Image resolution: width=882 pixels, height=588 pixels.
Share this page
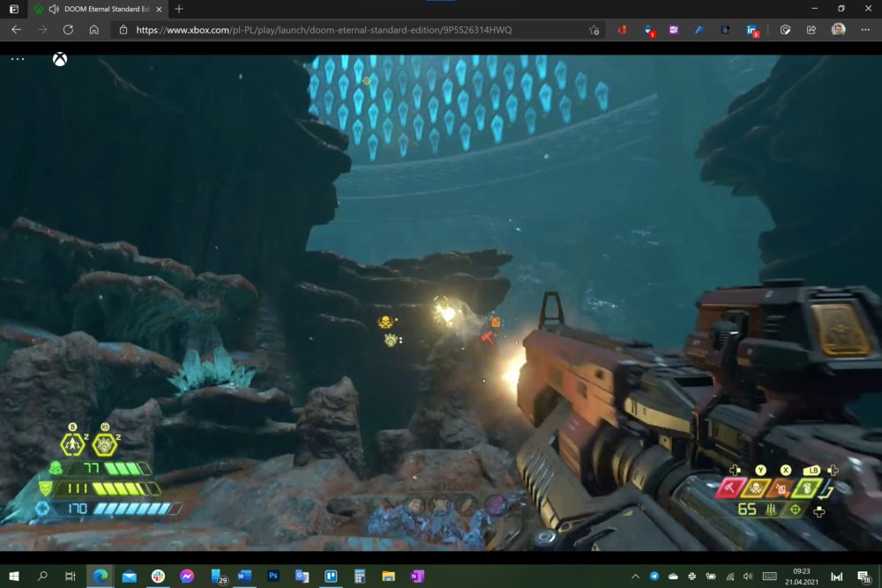(811, 30)
